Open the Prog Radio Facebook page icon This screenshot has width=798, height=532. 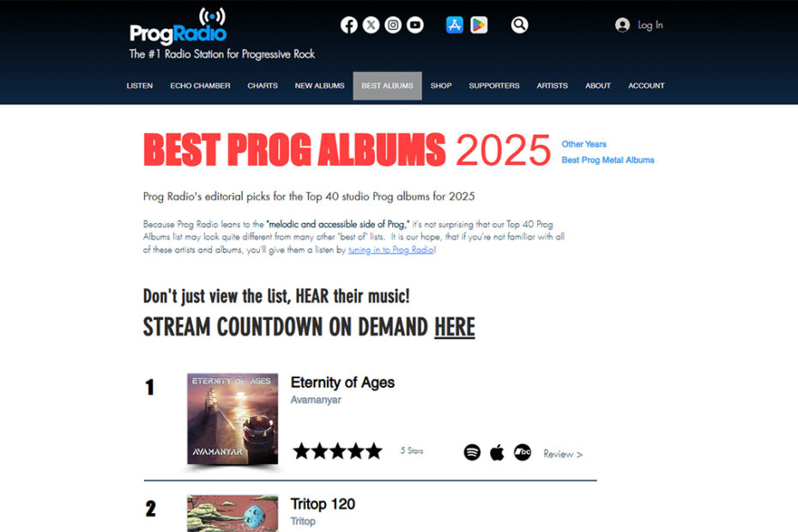pos(348,25)
